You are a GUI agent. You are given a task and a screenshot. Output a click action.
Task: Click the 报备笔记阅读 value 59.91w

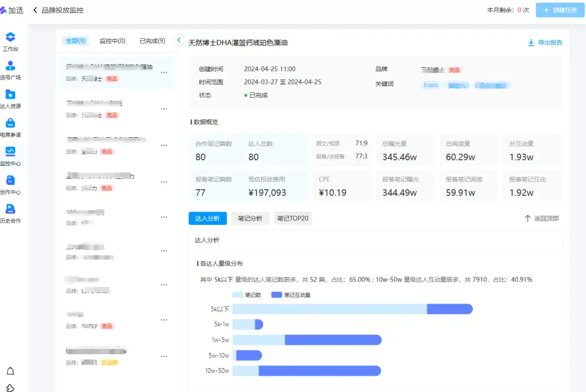point(460,192)
